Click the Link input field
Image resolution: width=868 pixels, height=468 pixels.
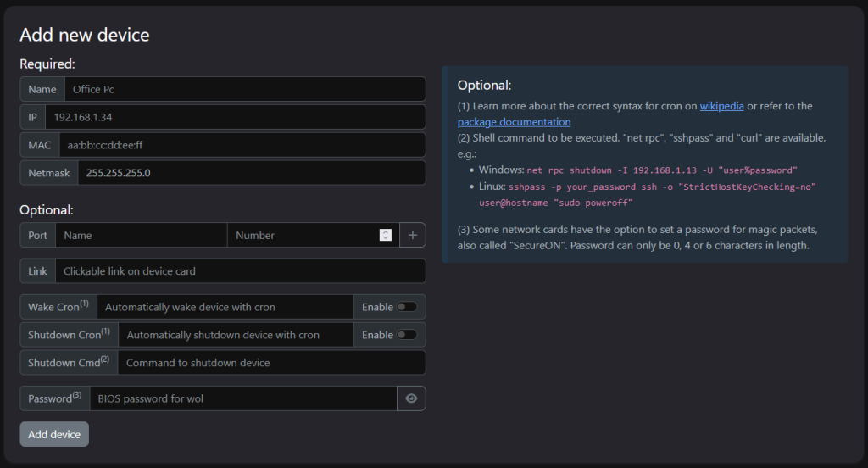241,270
